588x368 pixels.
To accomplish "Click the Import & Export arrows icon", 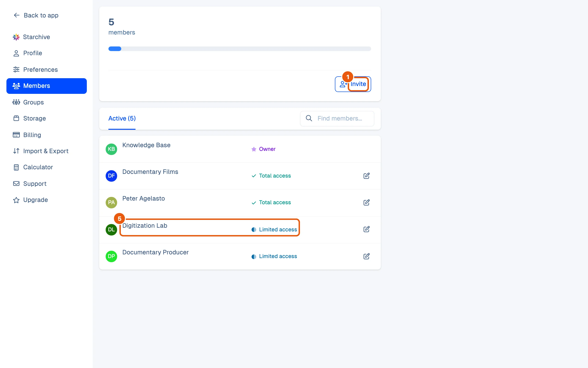I will [16, 151].
